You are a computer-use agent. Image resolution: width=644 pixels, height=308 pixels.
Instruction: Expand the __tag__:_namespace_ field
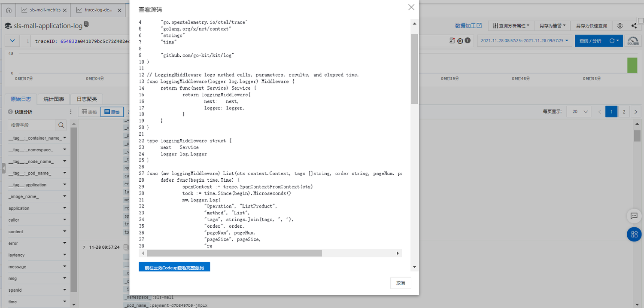(64, 149)
